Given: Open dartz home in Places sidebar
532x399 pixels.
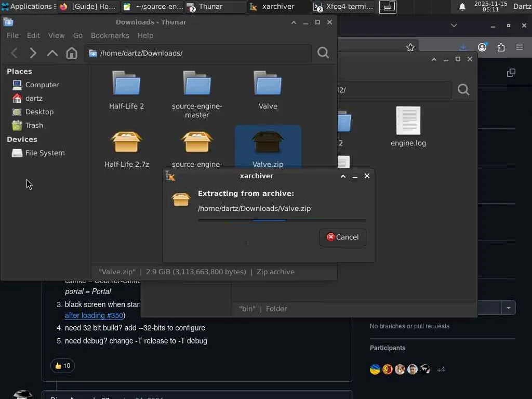Looking at the screenshot, I should [27, 98].
